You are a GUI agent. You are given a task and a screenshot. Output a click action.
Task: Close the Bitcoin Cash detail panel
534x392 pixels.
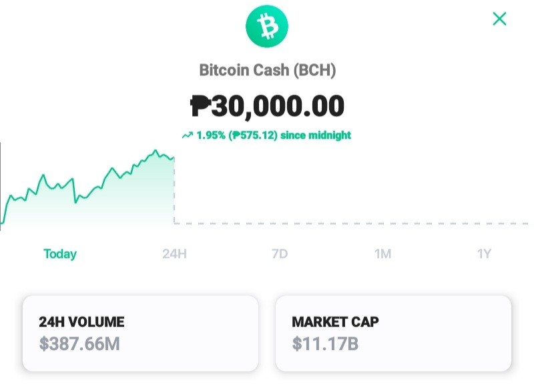(x=499, y=19)
